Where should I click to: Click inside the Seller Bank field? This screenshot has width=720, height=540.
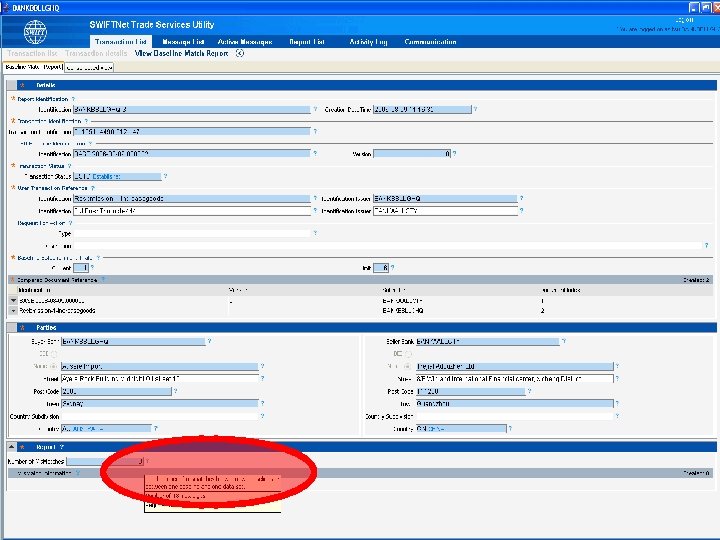(488, 341)
